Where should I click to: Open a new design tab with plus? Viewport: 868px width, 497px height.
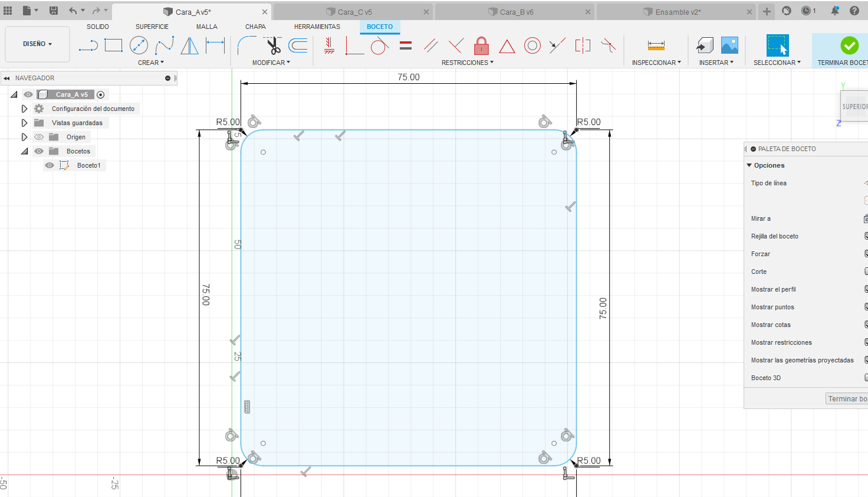[x=767, y=11]
